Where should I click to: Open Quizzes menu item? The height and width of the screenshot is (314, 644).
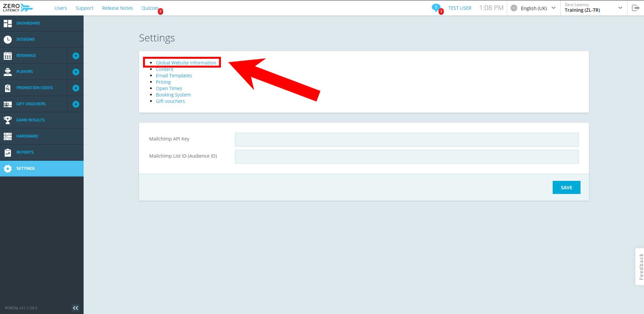(150, 8)
